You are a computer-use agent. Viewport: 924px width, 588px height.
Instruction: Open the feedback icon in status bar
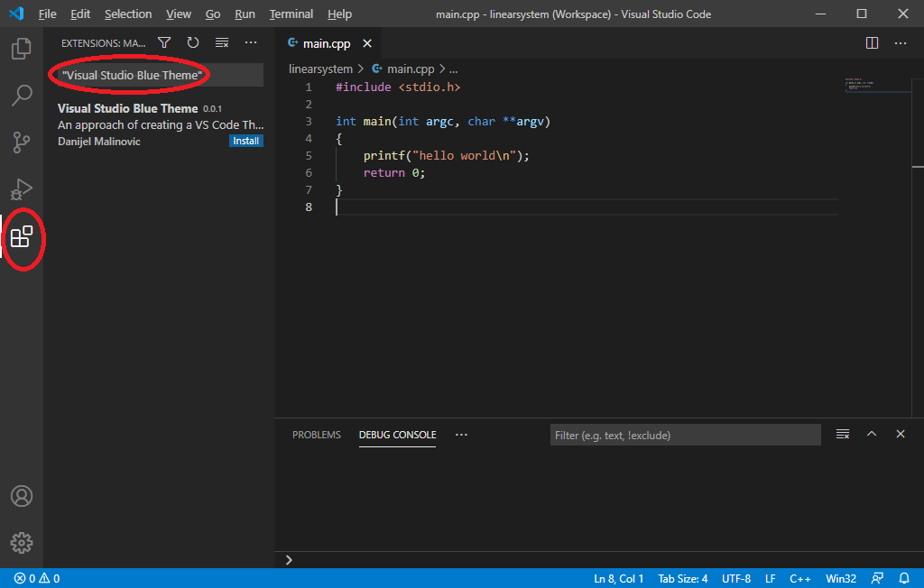[877, 579]
